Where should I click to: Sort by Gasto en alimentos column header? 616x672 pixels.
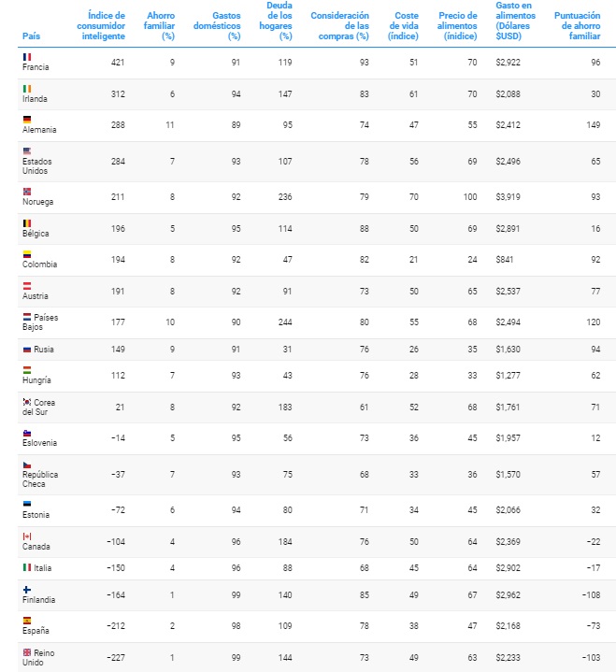click(x=515, y=21)
